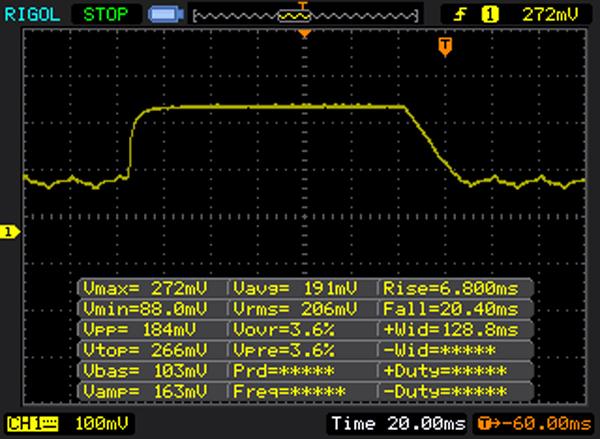600x439 pixels.
Task: Click the orange trigger position marker on the graticule
Action: 305,34
